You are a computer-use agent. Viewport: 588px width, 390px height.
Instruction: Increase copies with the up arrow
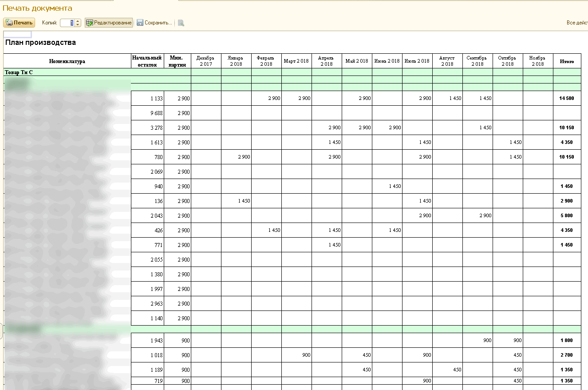click(78, 21)
